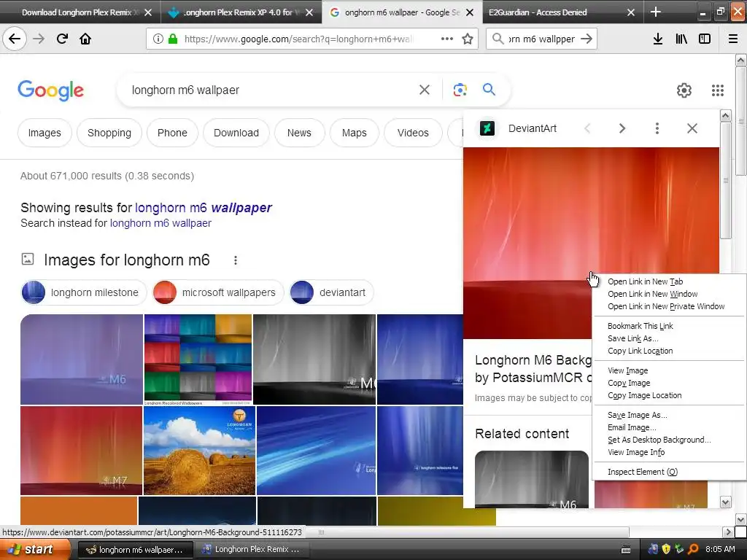Click the DeviantArt logo in preview panel
747x560 pixels.
pyautogui.click(x=487, y=128)
